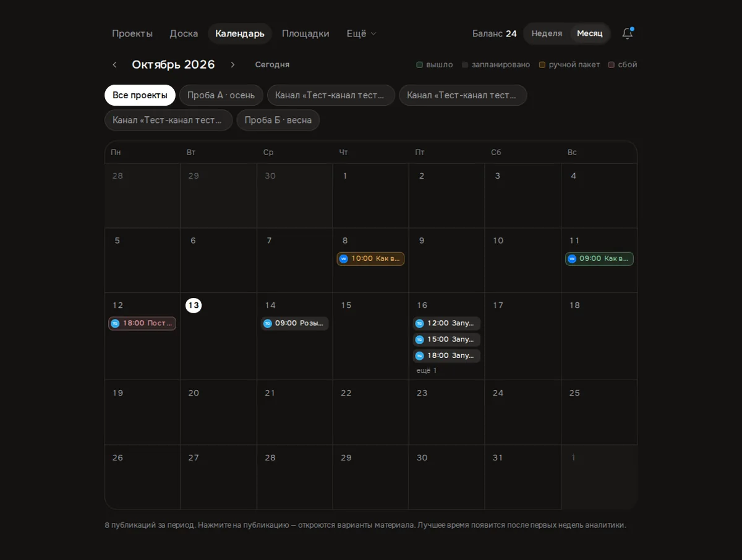Click the Telegram icon on the 18:00 Запу… event
The width and height of the screenshot is (742, 560).
pyautogui.click(x=420, y=355)
